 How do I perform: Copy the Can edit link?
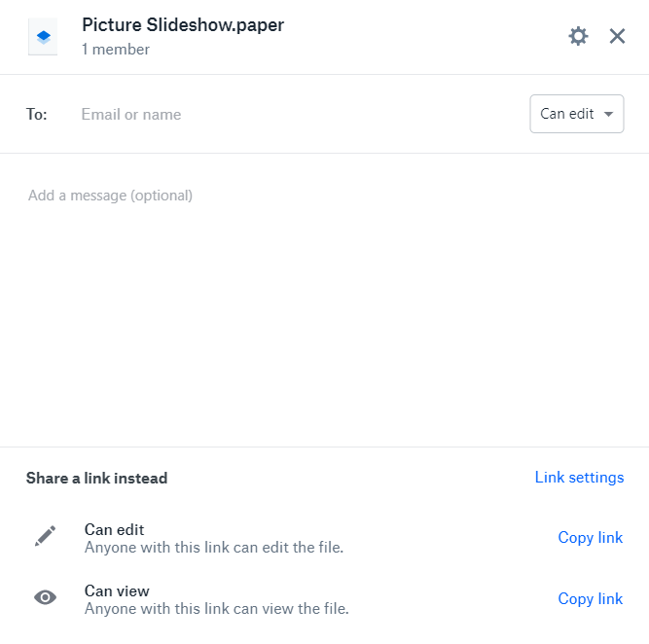591,538
